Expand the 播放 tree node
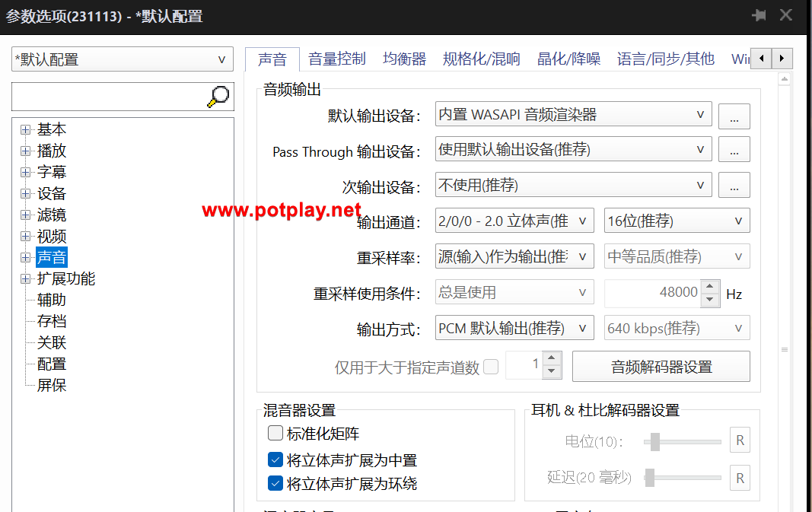Image resolution: width=812 pixels, height=512 pixels. [25, 151]
